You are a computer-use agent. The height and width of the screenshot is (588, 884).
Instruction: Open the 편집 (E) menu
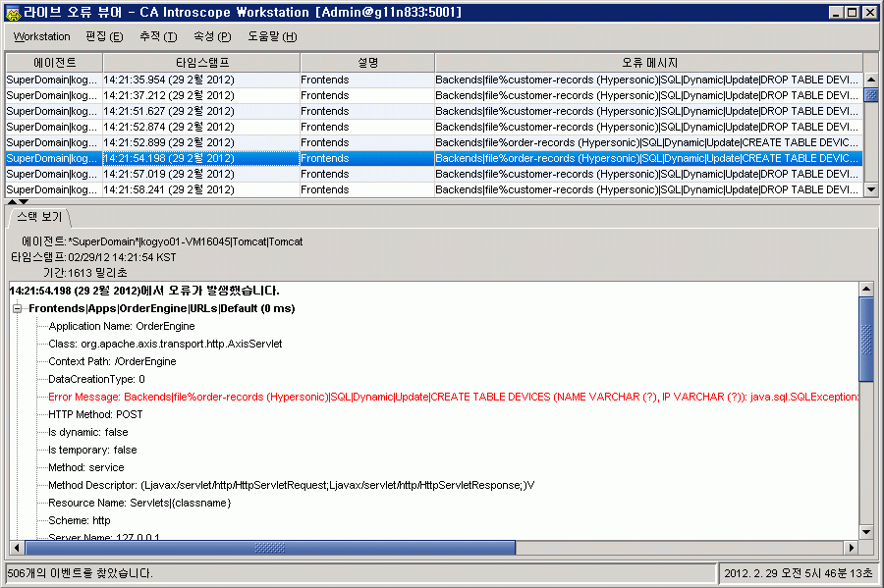(104, 36)
